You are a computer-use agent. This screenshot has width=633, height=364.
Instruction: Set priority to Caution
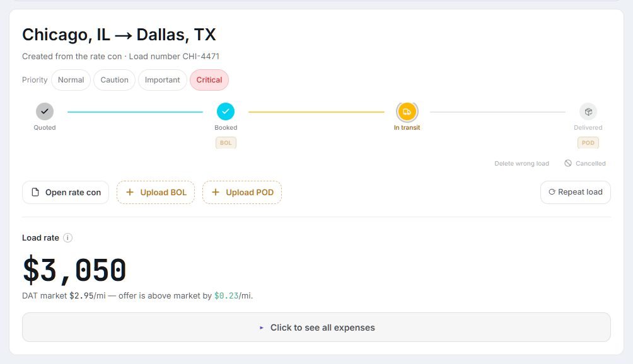tap(114, 80)
